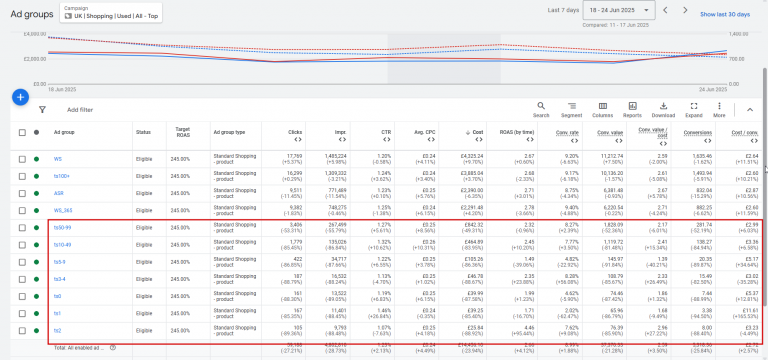Tick checkbox for ts10-49 row
This screenshot has height=360, width=768.
click(x=22, y=245)
